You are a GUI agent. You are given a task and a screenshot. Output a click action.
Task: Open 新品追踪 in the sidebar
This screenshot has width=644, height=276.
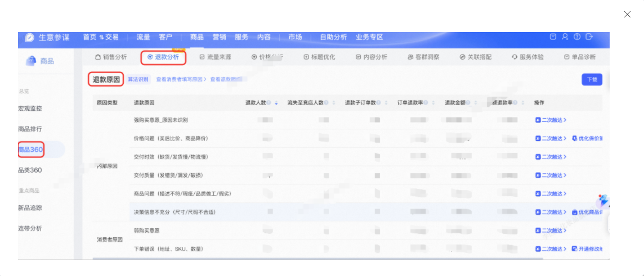(30, 208)
